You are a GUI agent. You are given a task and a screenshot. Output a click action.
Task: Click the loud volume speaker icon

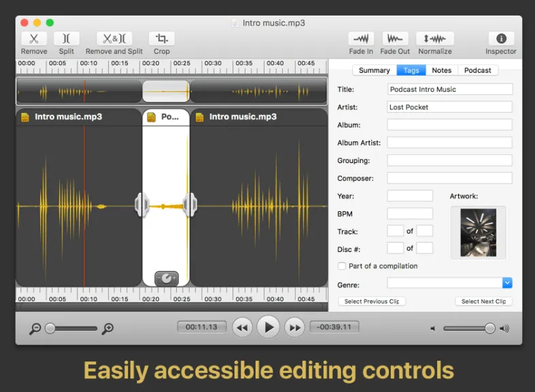(504, 329)
